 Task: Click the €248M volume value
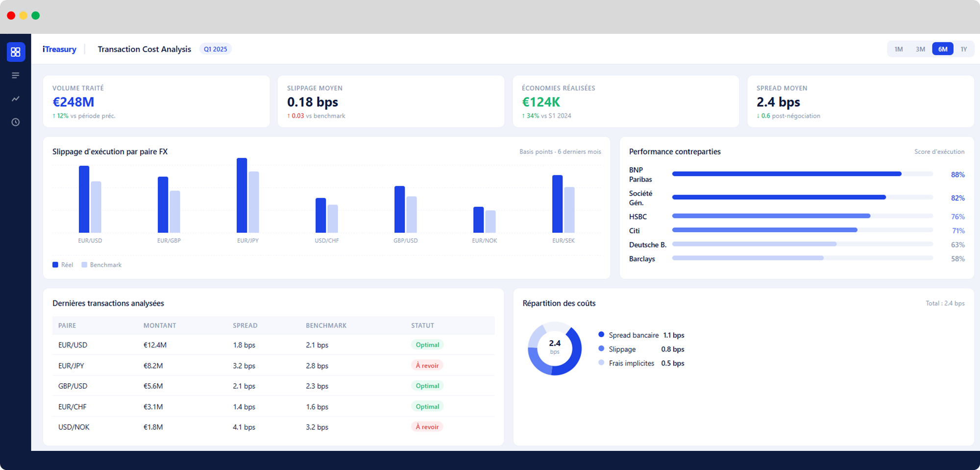(x=73, y=102)
